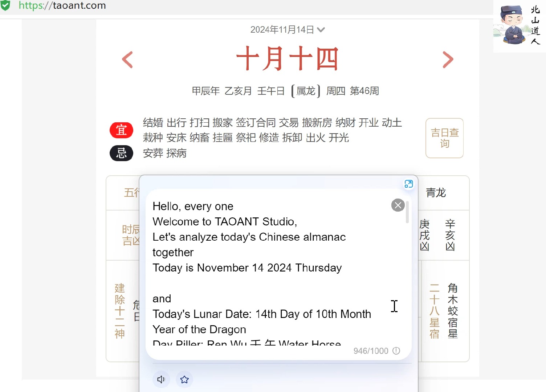Click the 属龙 zodiac label

point(306,91)
